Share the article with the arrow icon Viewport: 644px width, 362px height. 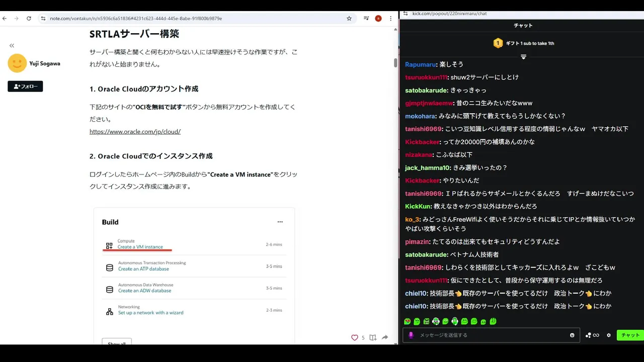[x=385, y=337]
